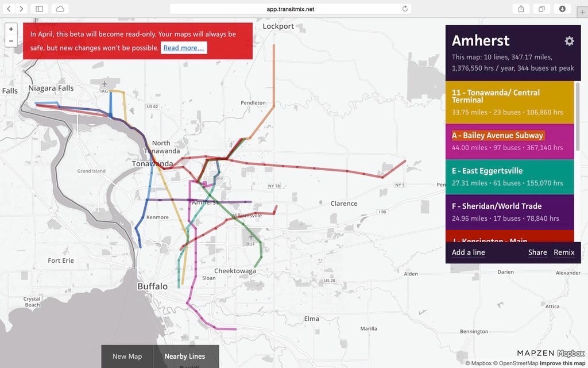Click the IAG airport icon on map
Screen dimensions: 588x368
(105, 83)
